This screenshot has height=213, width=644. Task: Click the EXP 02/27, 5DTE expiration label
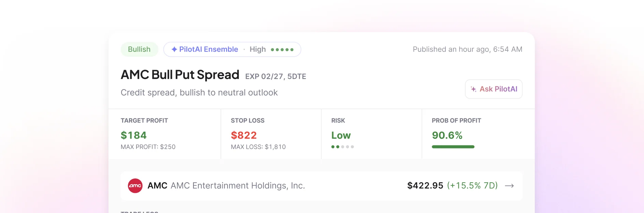(x=276, y=76)
